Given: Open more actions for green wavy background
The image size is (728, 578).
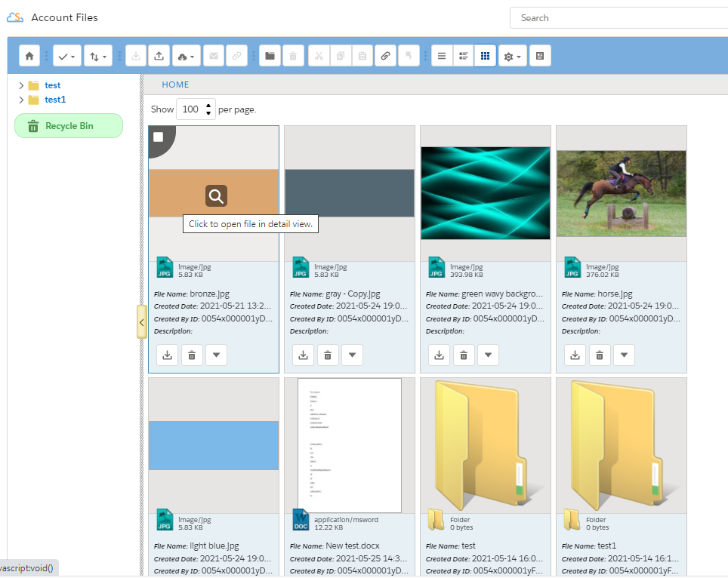Looking at the screenshot, I should click(488, 355).
